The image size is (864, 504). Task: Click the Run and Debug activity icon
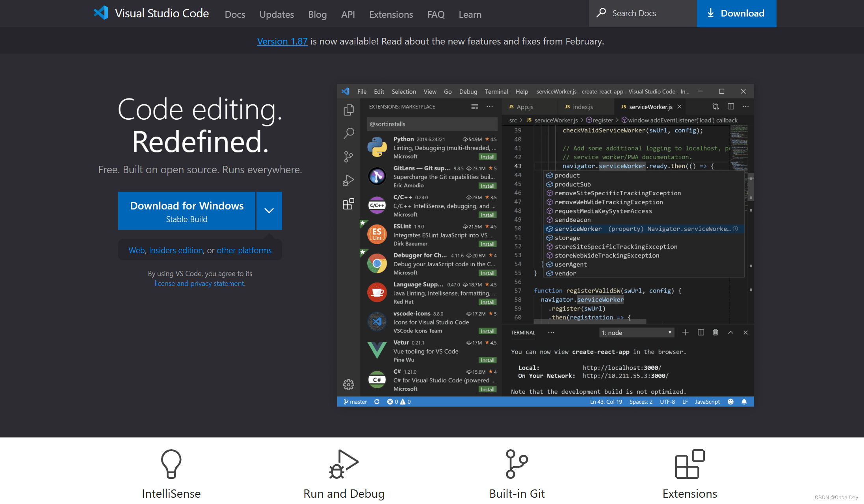(x=349, y=180)
